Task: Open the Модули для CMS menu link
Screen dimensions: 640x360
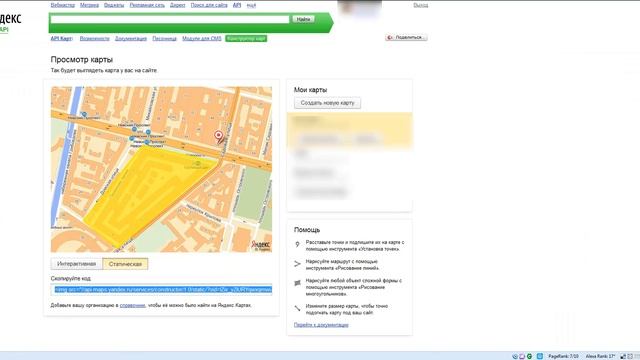Action: (x=202, y=38)
